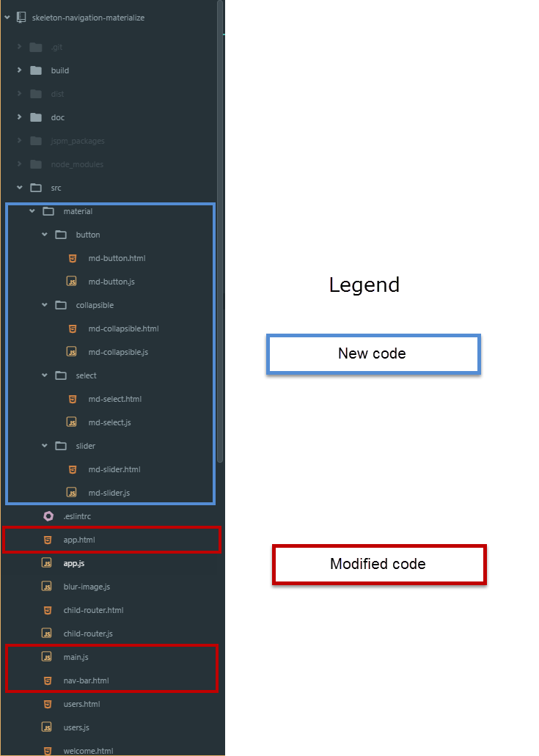Click the HTML5 icon beside md-button.html

72,258
